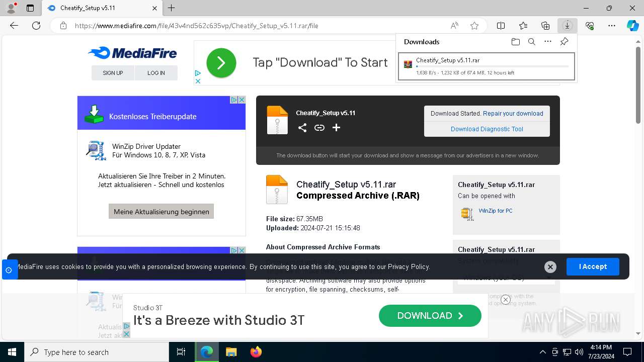Open more options in Downloads panel
The image size is (644, 362).
(548, 42)
